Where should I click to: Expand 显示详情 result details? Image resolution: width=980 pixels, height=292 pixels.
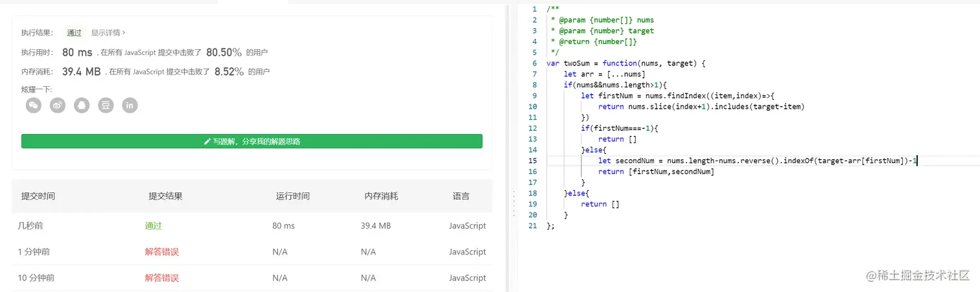(x=108, y=32)
